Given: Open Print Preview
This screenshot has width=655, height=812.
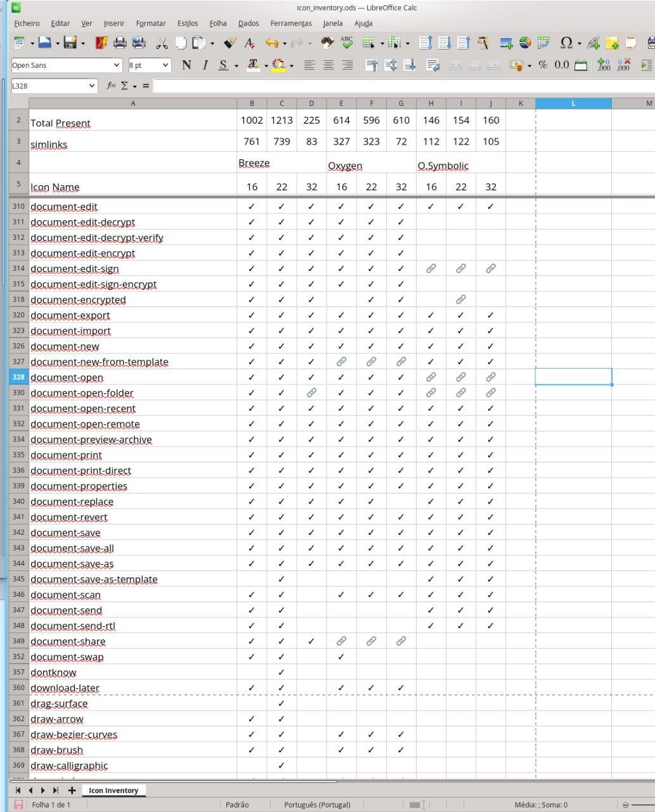Looking at the screenshot, I should (x=139, y=43).
